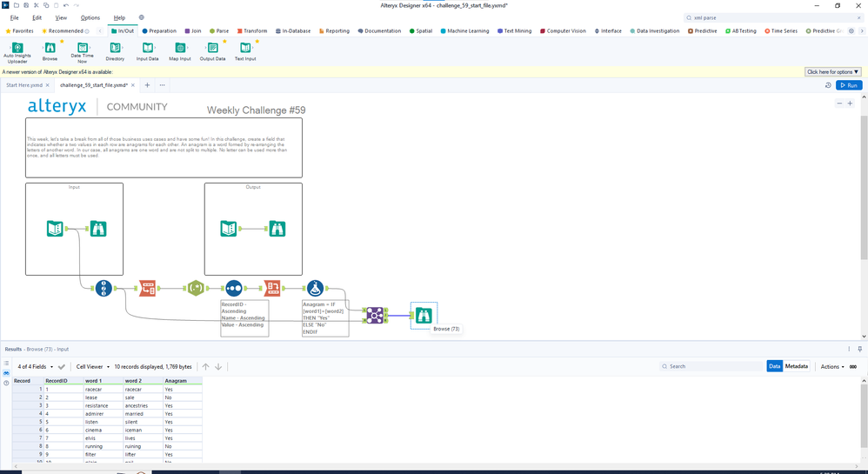
Task: Open the Edit menu
Action: (37, 17)
